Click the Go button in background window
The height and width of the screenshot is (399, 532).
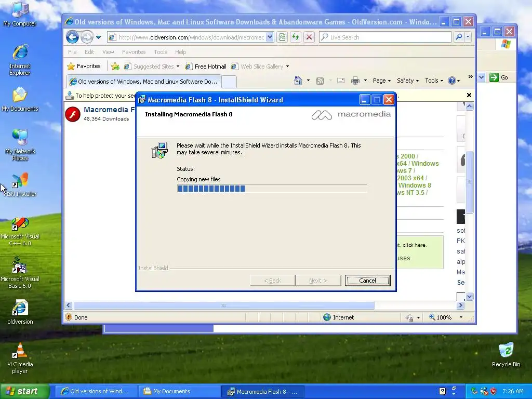[x=499, y=77]
